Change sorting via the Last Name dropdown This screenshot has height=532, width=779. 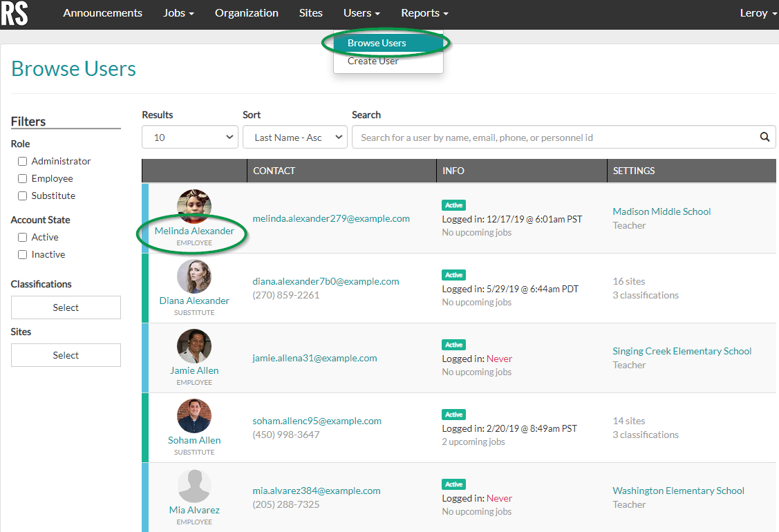coord(294,137)
